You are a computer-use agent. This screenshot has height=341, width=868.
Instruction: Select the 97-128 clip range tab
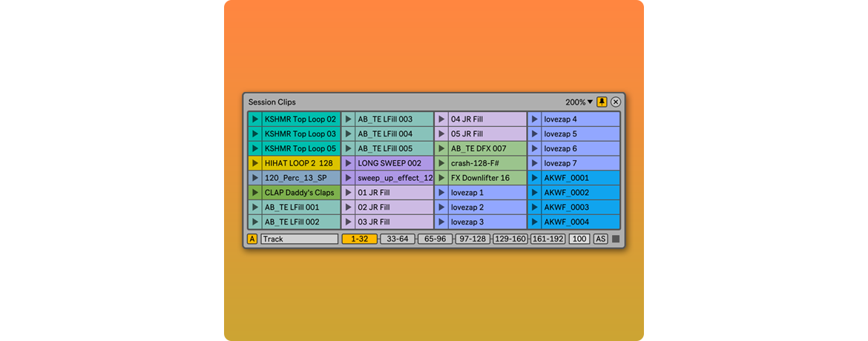(x=473, y=239)
